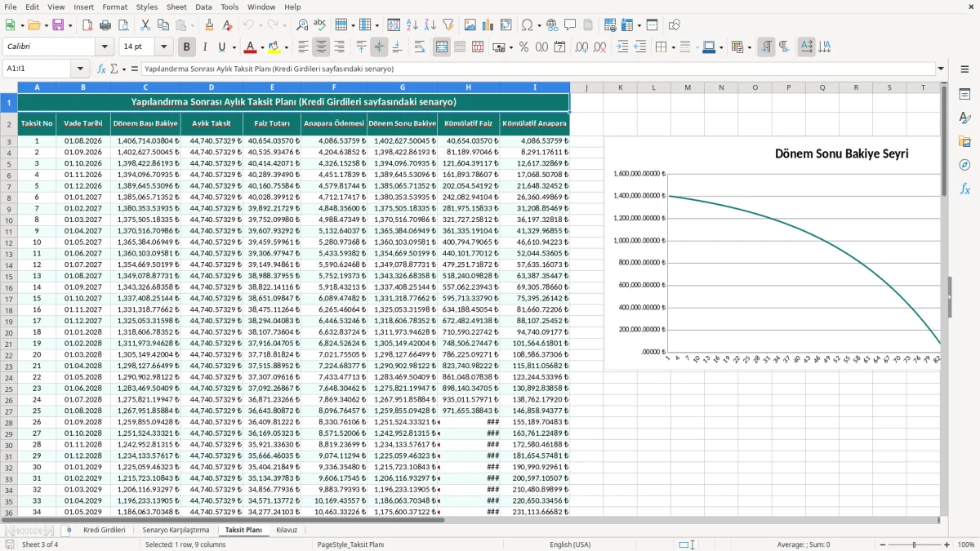Add a decimal place
980x551 pixels.
(x=581, y=47)
